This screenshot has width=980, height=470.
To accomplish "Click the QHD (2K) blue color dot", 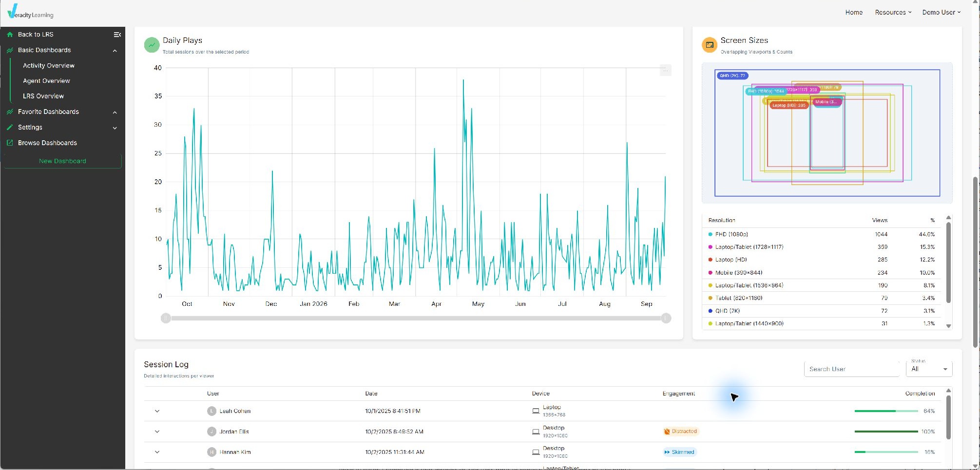I will tap(710, 311).
